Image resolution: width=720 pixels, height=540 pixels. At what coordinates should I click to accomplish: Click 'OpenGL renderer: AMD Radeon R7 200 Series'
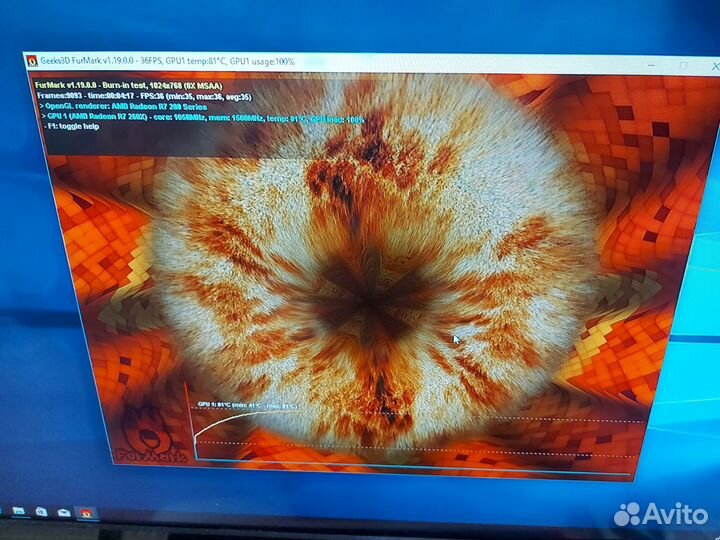(124, 107)
